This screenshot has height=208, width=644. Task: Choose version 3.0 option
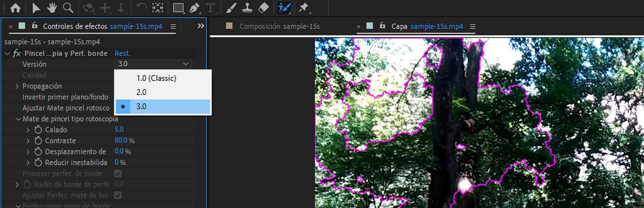pyautogui.click(x=163, y=107)
